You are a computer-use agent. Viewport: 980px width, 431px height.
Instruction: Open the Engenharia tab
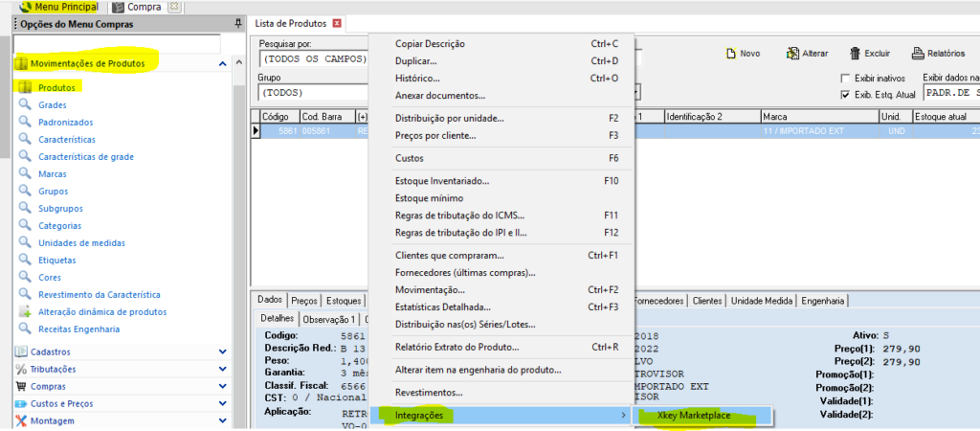click(x=823, y=301)
